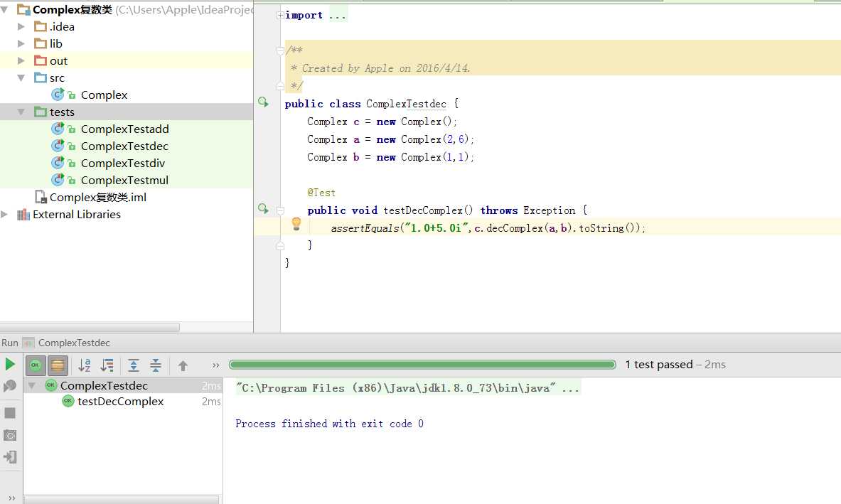Expand more actions at Run sidebar bottom
Viewport: 841px width, 504px height.
pyautogui.click(x=12, y=498)
